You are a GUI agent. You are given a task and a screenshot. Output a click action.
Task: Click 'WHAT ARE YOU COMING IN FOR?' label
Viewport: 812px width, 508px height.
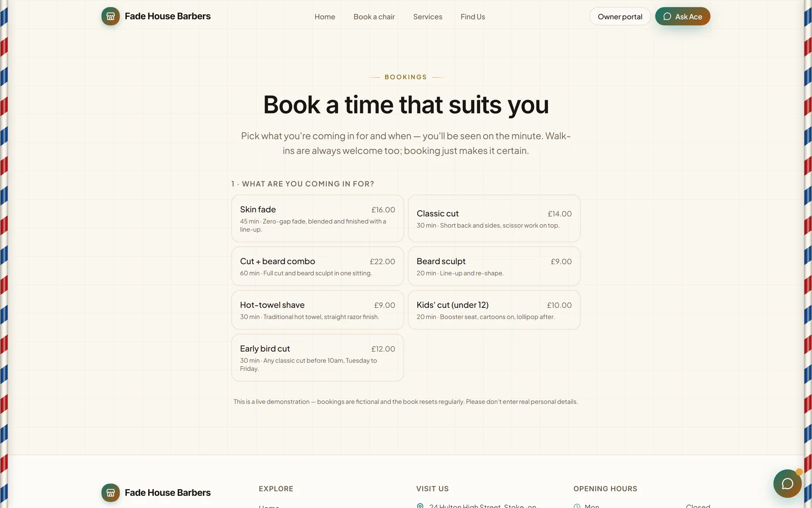[x=308, y=184]
